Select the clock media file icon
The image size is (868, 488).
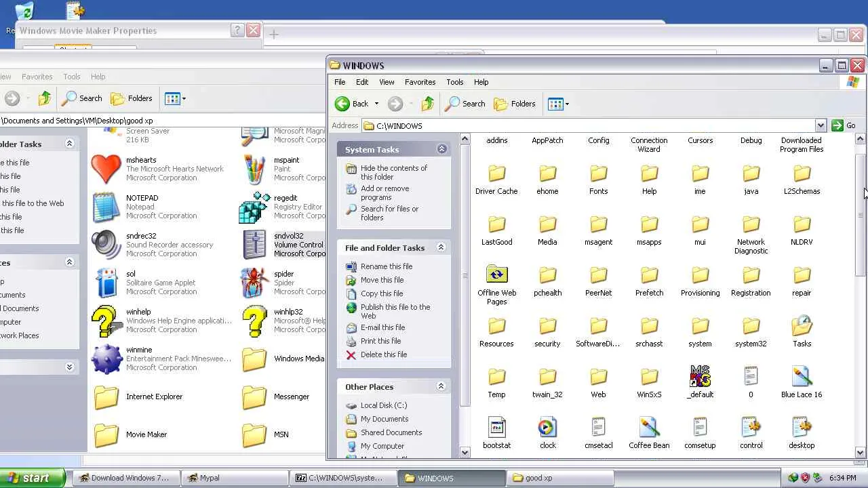point(547,428)
